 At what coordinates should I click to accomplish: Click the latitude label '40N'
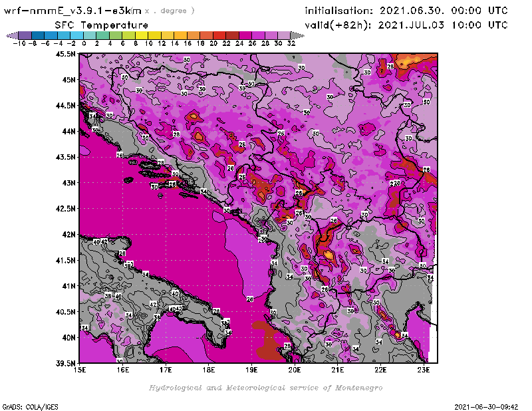pos(68,338)
